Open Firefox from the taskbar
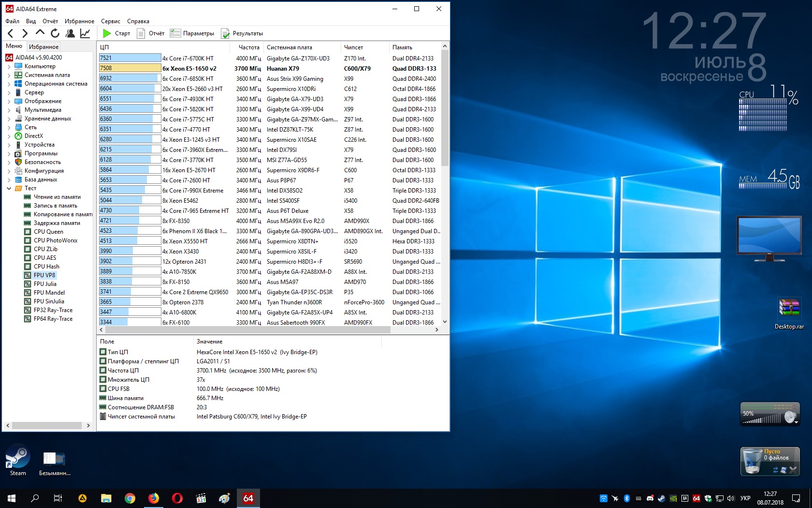Viewport: 812px width, 508px height. click(154, 498)
